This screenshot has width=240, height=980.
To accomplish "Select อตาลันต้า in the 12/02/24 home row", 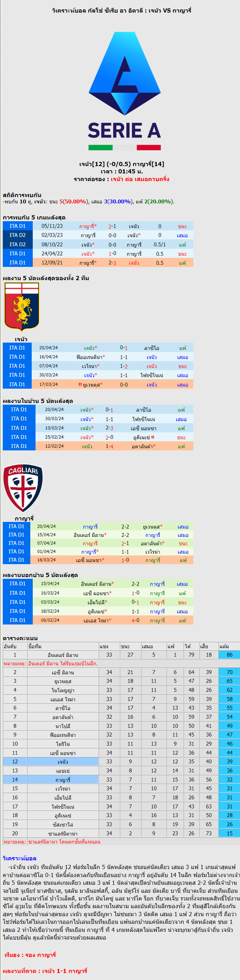I will (144, 446).
